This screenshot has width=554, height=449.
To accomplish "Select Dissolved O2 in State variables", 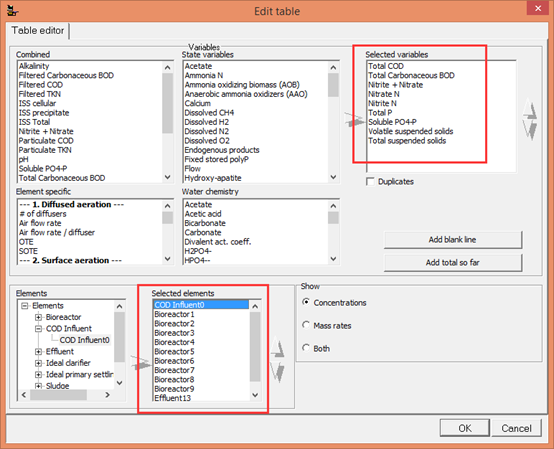I will (207, 141).
